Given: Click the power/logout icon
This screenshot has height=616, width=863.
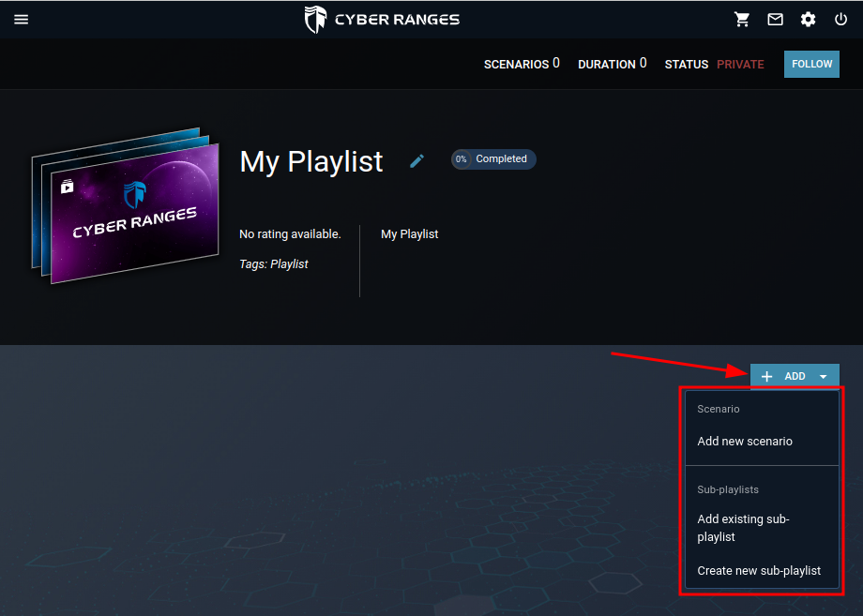Looking at the screenshot, I should point(840,19).
